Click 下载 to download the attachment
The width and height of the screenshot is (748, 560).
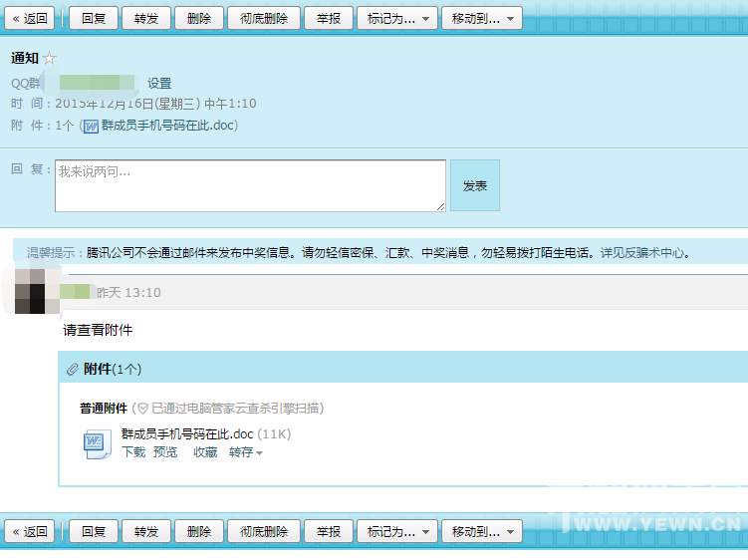pos(133,451)
